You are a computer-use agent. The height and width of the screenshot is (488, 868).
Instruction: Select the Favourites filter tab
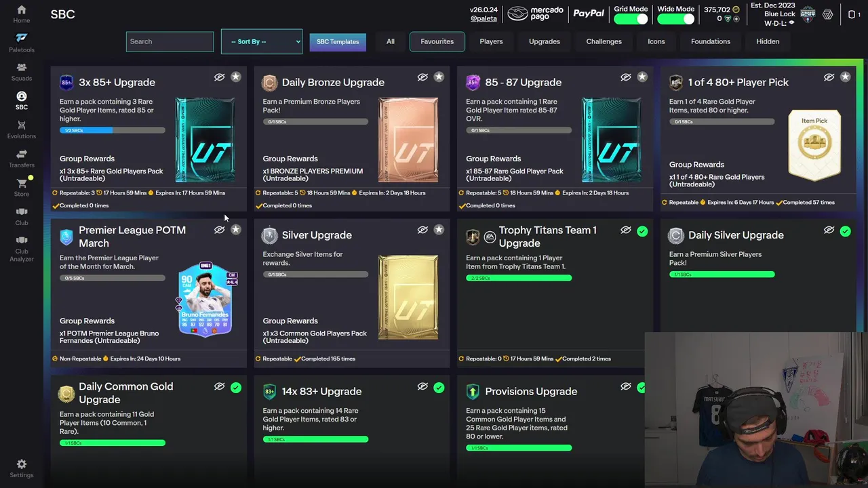(437, 41)
